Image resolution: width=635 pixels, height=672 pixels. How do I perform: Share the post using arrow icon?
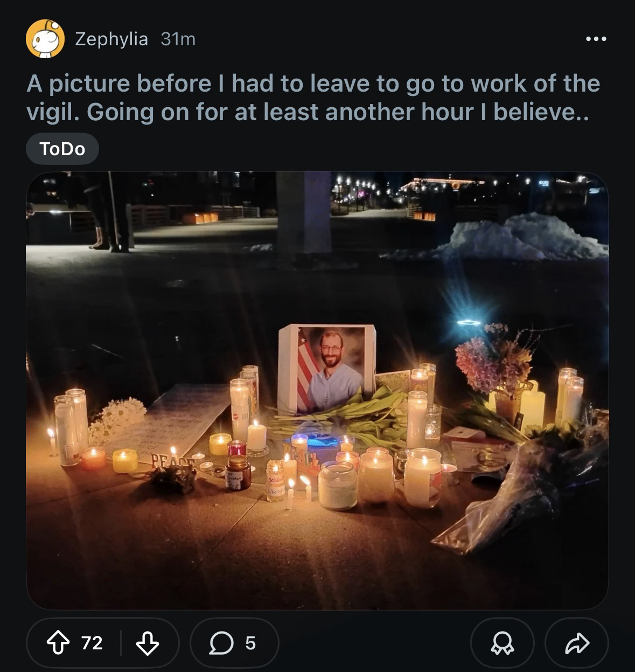coord(576,642)
